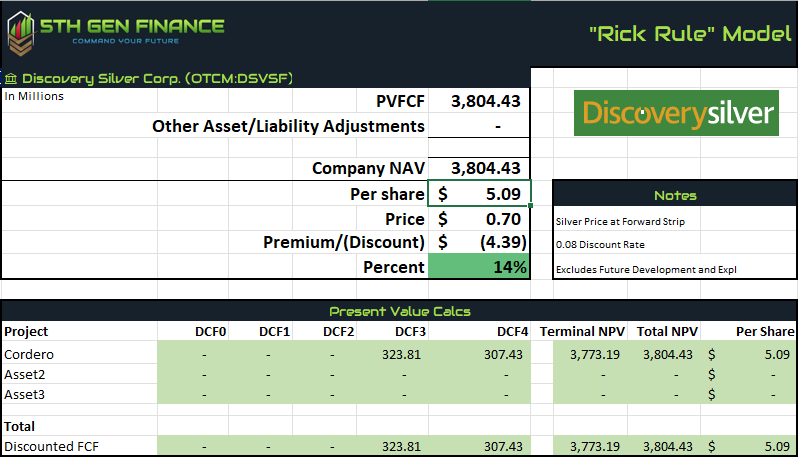Select the DCF4 column header
This screenshot has height=457, width=798.
(512, 332)
